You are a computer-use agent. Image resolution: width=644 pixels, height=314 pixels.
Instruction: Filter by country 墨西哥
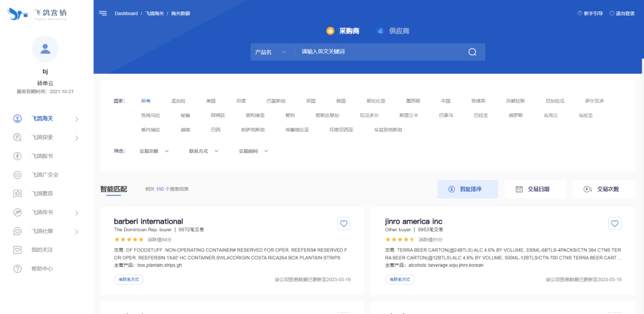point(413,101)
